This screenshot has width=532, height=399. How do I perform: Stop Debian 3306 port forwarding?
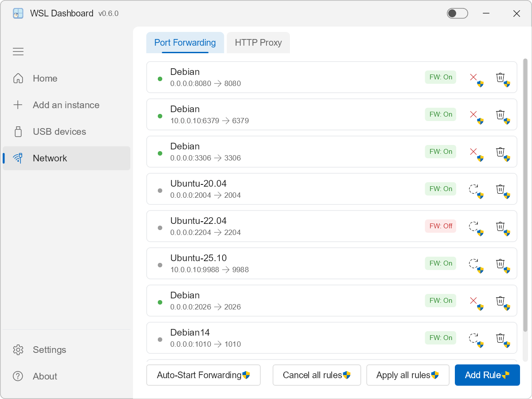pos(473,152)
